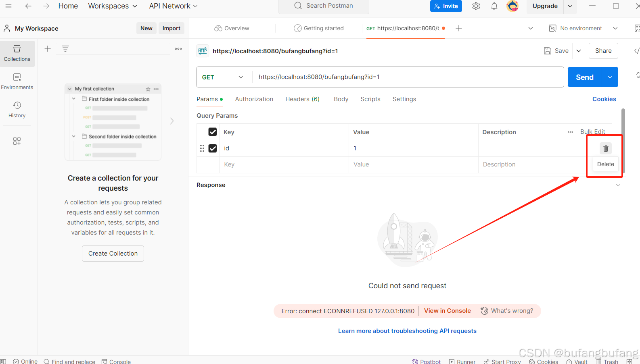Open the user avatar menu

pyautogui.click(x=512, y=6)
